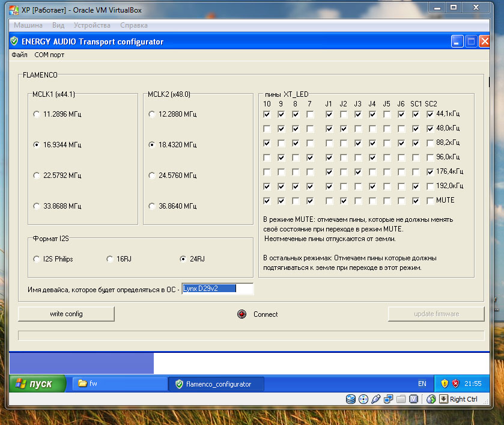
Task: Toggle J4 checkbox in 96,0кГц row
Action: [372, 157]
